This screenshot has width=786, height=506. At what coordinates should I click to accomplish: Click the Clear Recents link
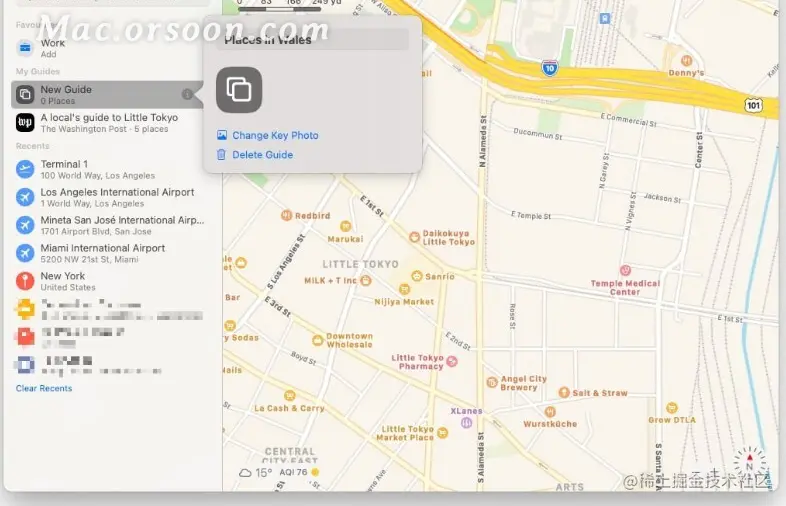44,388
